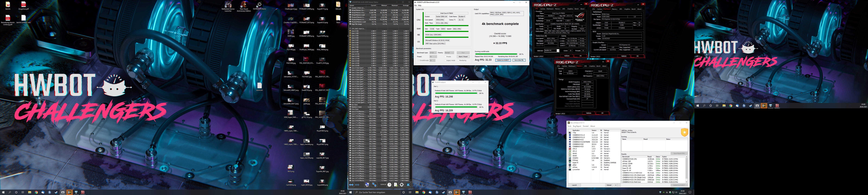Click the Steam icon beside the search-box taskbar
The image size is (868, 195).
click(x=444, y=192)
